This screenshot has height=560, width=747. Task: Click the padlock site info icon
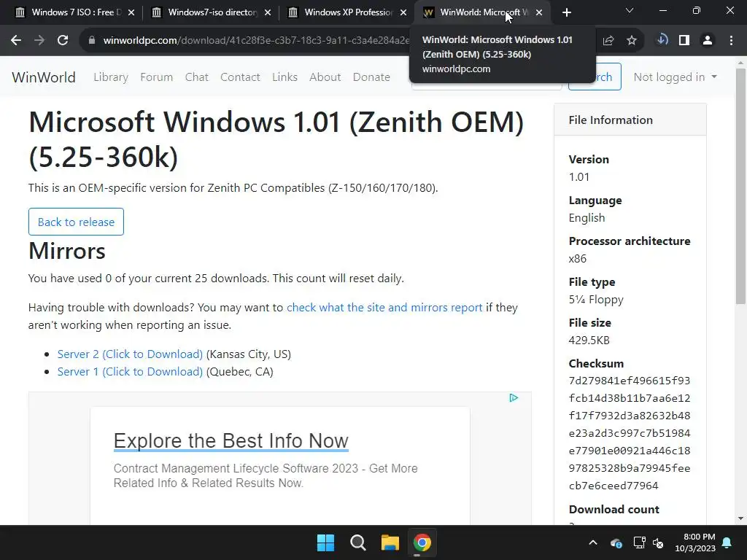pos(92,41)
